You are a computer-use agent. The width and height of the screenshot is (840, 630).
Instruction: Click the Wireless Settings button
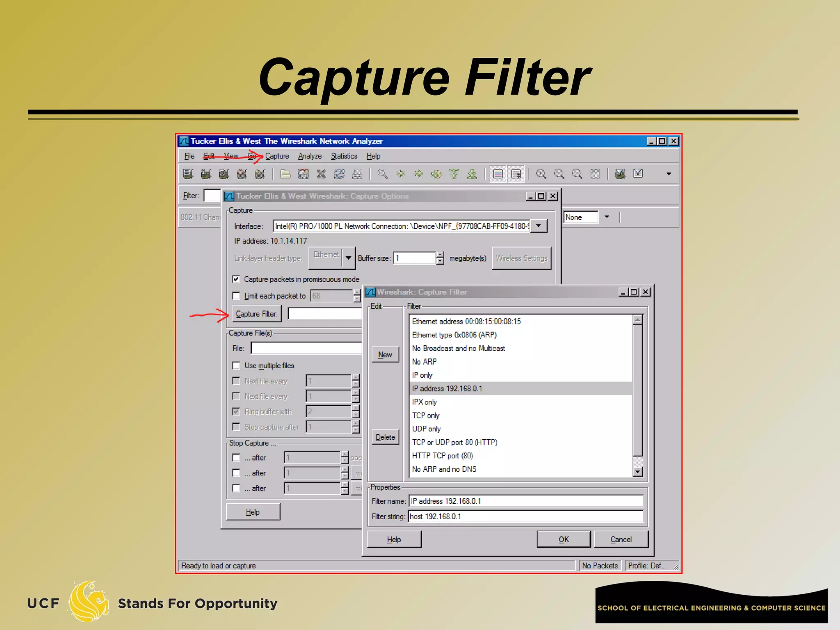click(x=521, y=258)
